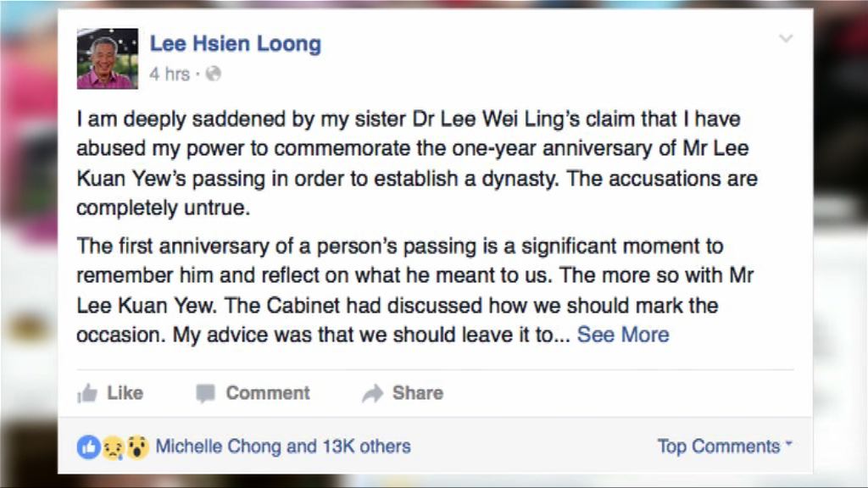This screenshot has width=868, height=488.
Task: Open the Lee Hsien Loong name link
Action: [x=235, y=43]
